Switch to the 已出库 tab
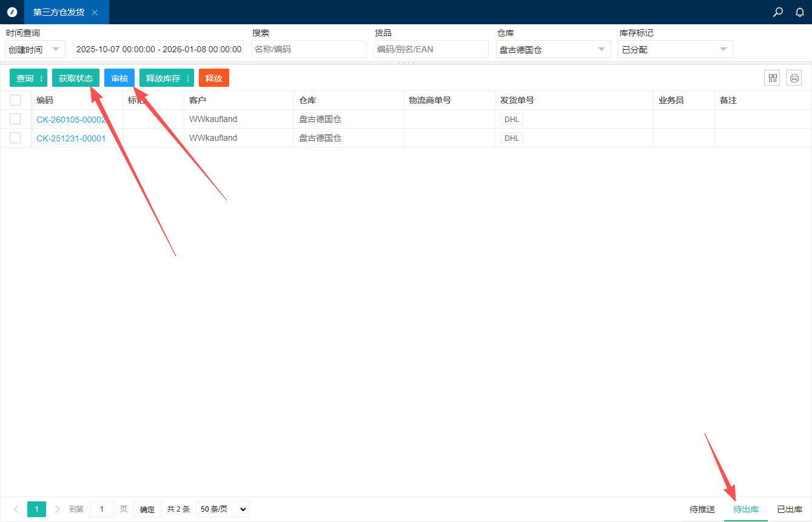The width and height of the screenshot is (812, 522). pos(790,509)
